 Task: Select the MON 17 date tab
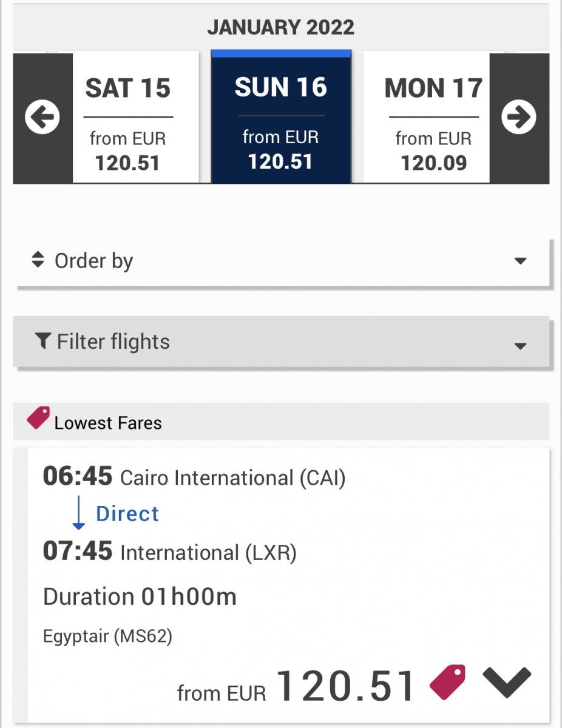pyautogui.click(x=433, y=118)
